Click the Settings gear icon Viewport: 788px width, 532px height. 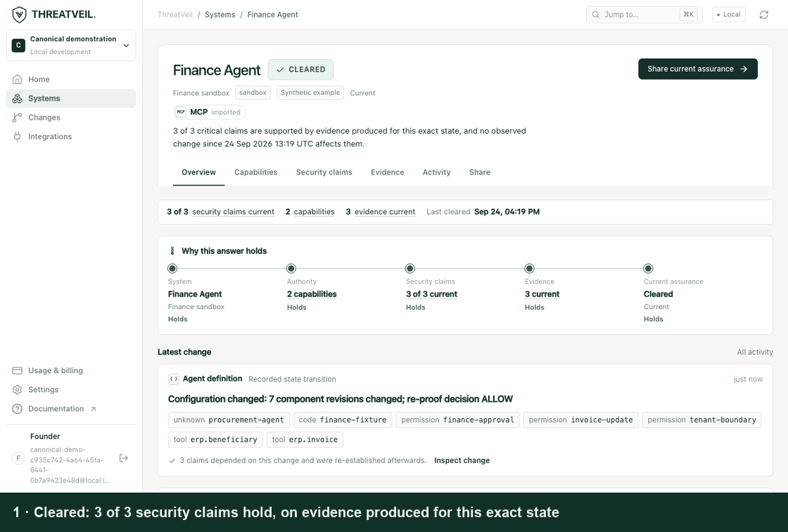point(17,390)
